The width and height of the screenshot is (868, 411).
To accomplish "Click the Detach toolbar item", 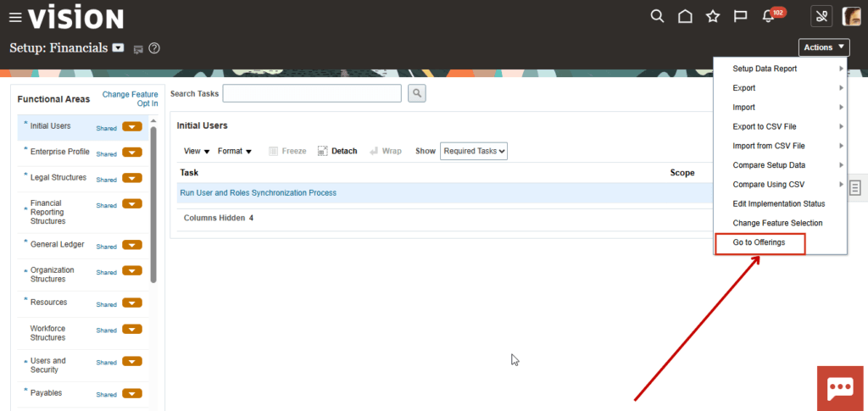I will 337,151.
